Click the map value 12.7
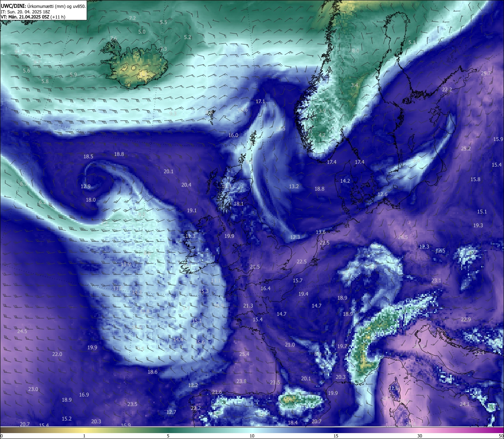 (x=171, y=412)
